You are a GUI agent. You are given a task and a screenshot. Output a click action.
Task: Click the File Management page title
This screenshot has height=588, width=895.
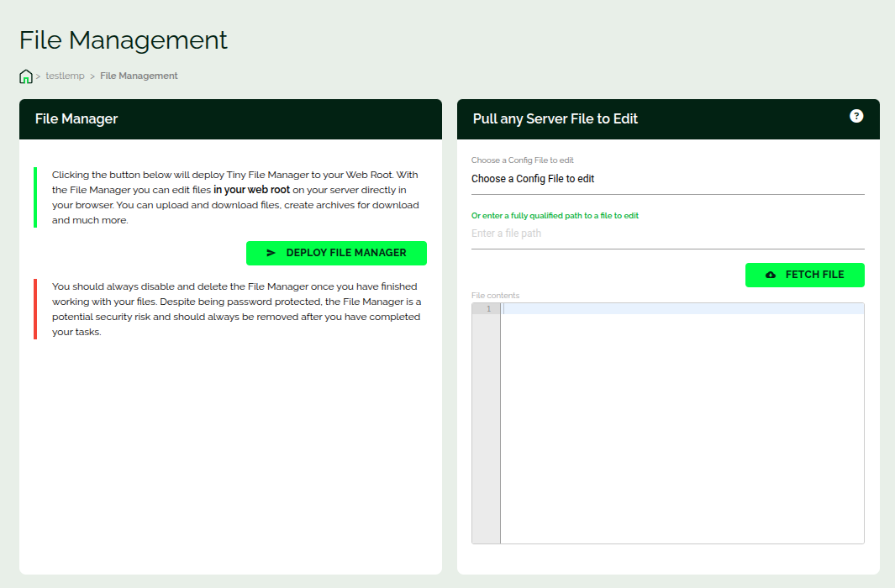click(124, 40)
